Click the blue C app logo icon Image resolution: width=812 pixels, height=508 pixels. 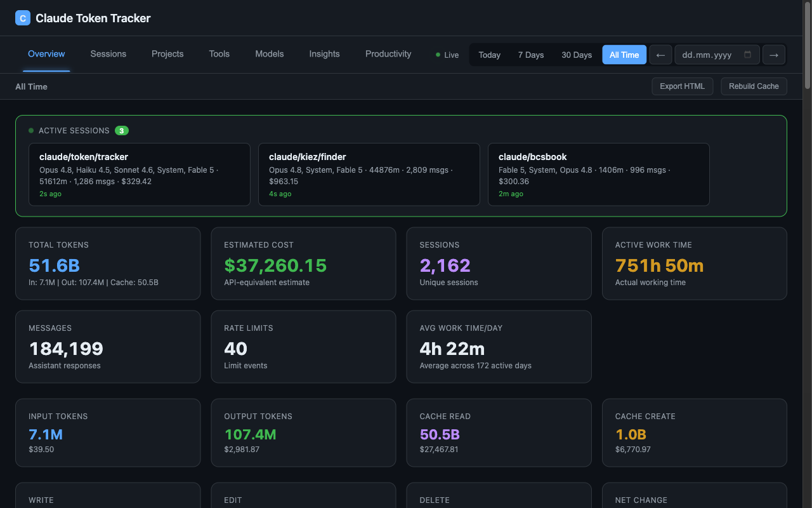click(x=23, y=18)
